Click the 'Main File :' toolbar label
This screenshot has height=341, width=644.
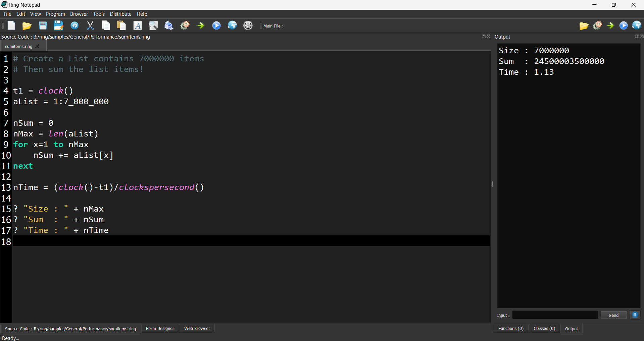273,26
